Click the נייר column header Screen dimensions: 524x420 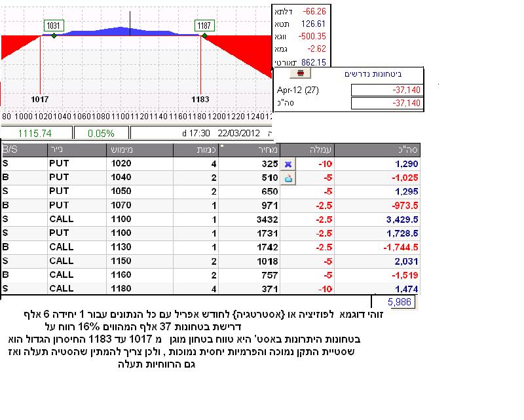pos(75,149)
